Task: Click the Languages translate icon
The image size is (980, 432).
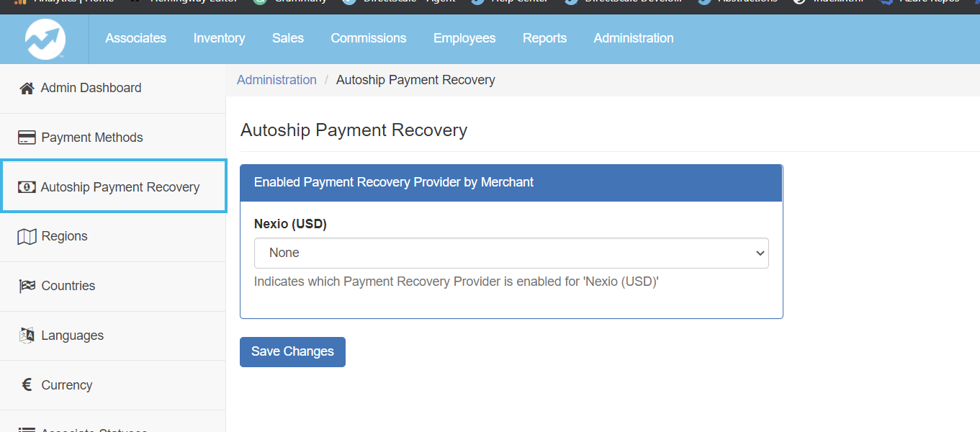Action: [27, 336]
